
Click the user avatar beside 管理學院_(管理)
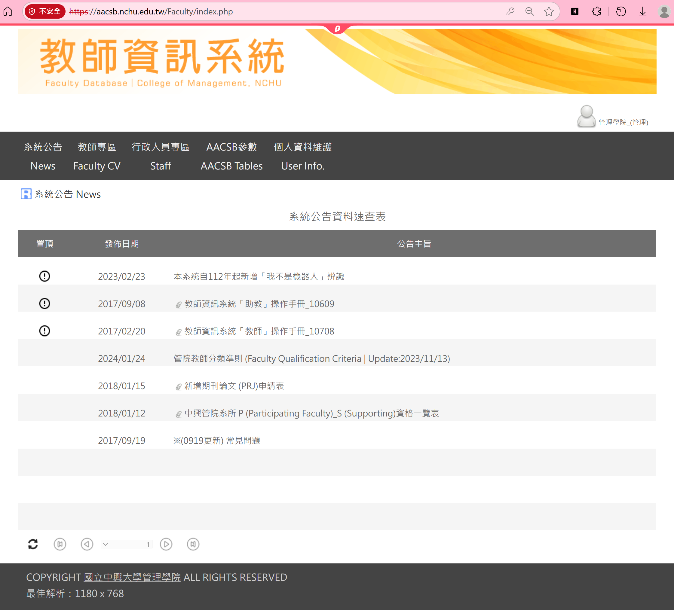(587, 116)
